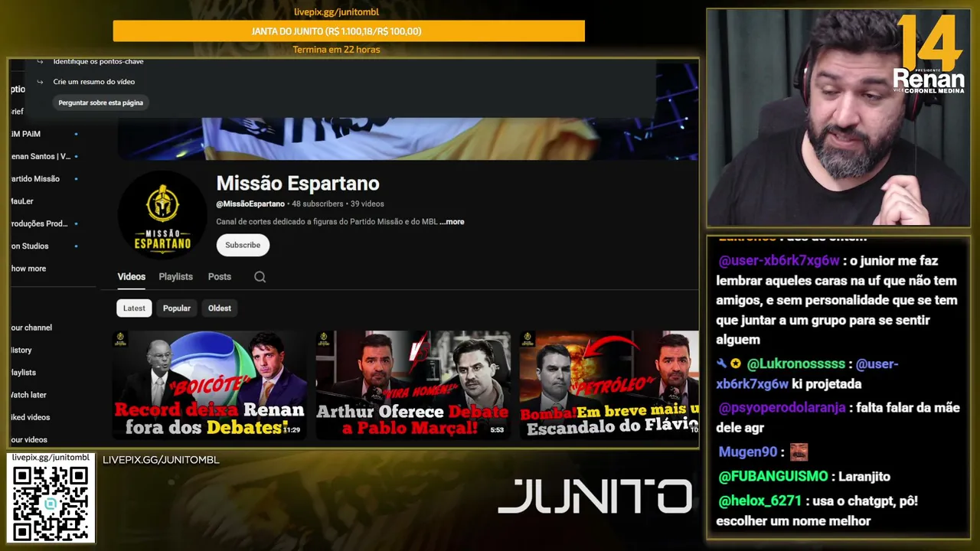Click the yellow member badge before @Lukronossss
Image resolution: width=980 pixels, height=551 pixels.
735,364
